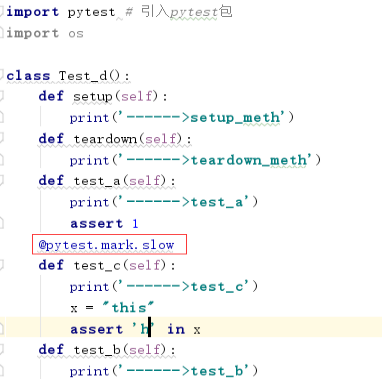
Task: Click 'def' keyword before test_b
Action: [x=51, y=350]
